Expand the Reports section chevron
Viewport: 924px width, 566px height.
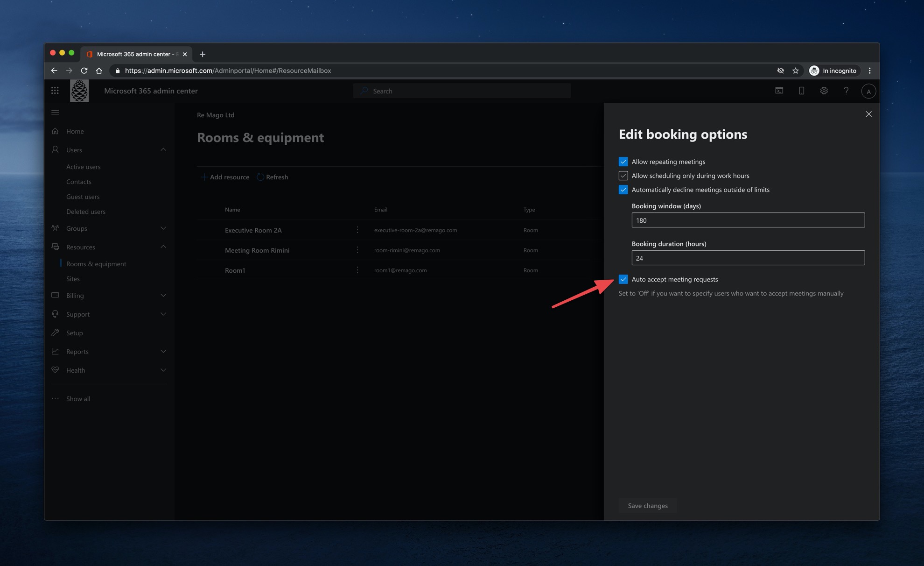[x=163, y=351]
